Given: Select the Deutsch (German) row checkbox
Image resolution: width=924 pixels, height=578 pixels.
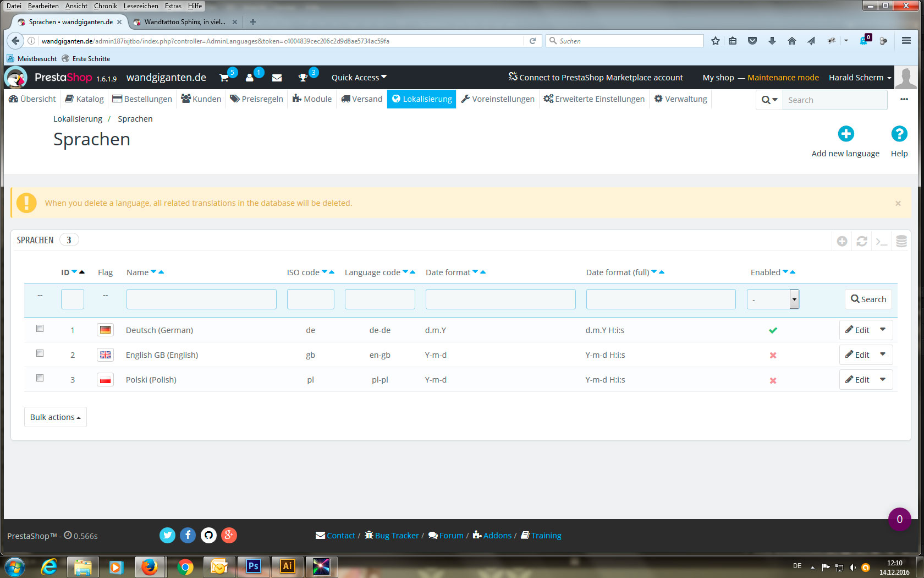Looking at the screenshot, I should tap(40, 329).
